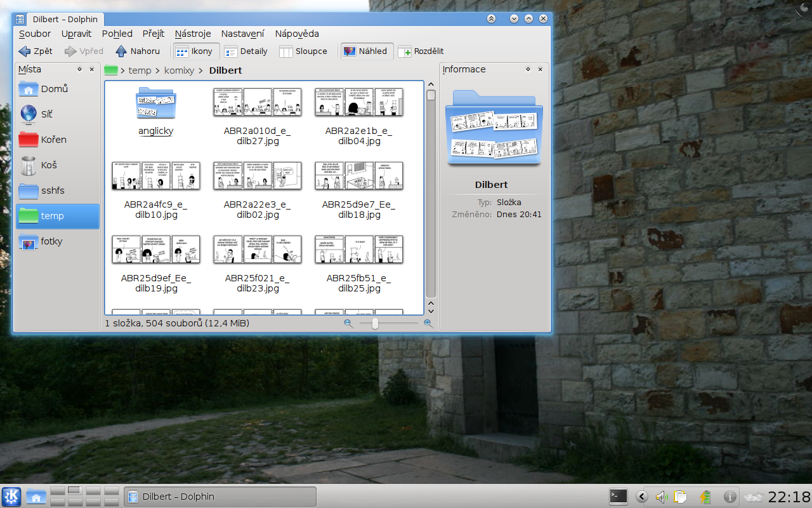Open the Pohled menu
The height and width of the screenshot is (508, 812).
[117, 34]
